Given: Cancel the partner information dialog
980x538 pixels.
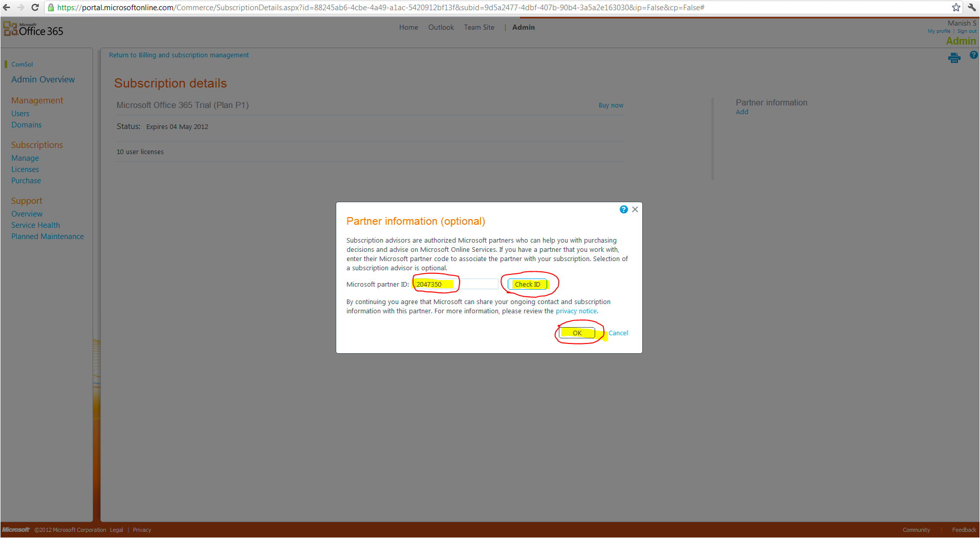Looking at the screenshot, I should pyautogui.click(x=618, y=333).
